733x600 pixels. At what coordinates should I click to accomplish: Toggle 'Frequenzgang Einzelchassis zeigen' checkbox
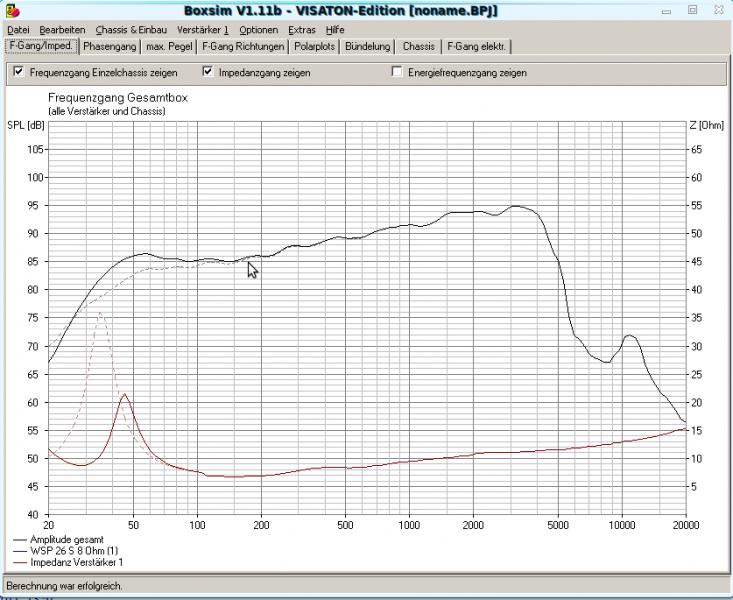click(18, 72)
